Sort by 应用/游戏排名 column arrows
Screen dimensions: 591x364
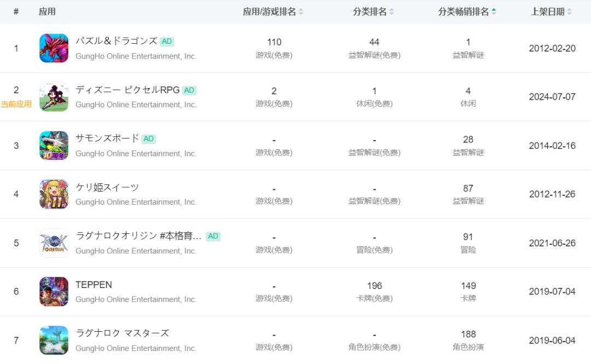[301, 12]
